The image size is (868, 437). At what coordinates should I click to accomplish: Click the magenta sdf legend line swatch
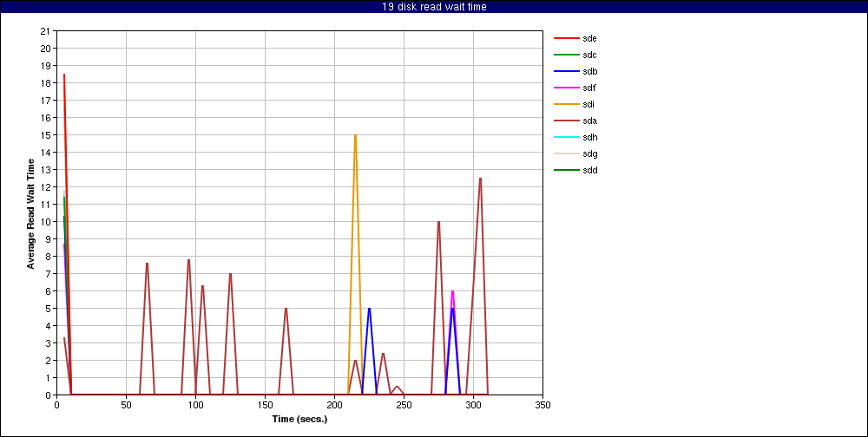[x=566, y=88]
